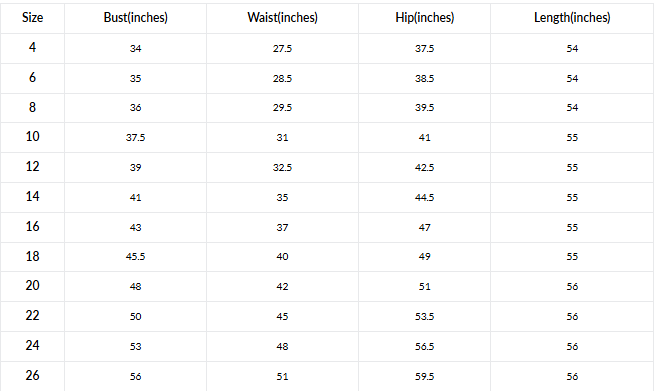Click bust value 37.5 for size 10
This screenshot has height=391, width=655.
tap(135, 137)
